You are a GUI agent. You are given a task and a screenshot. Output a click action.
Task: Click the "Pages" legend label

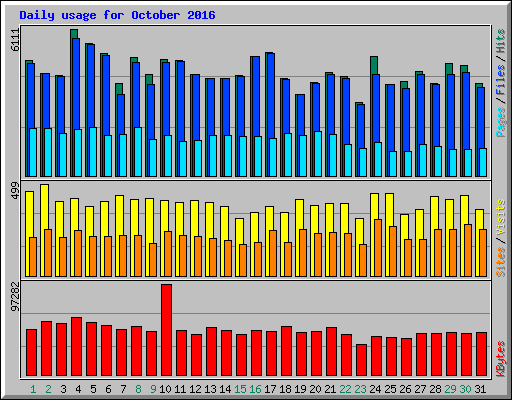(x=501, y=122)
